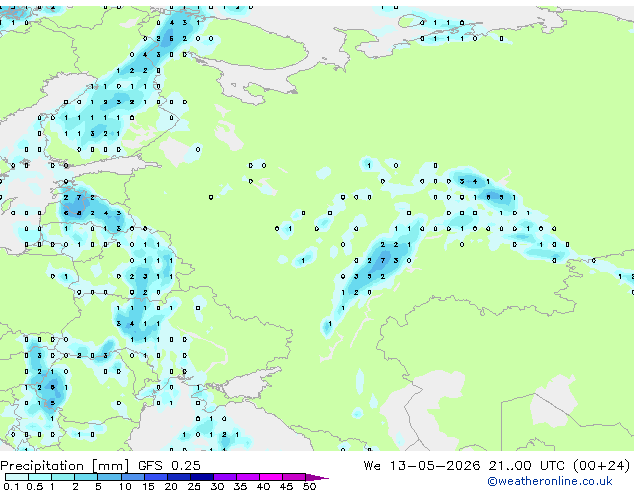Choose the 5–10 mm blue legend swatch

coord(109,477)
